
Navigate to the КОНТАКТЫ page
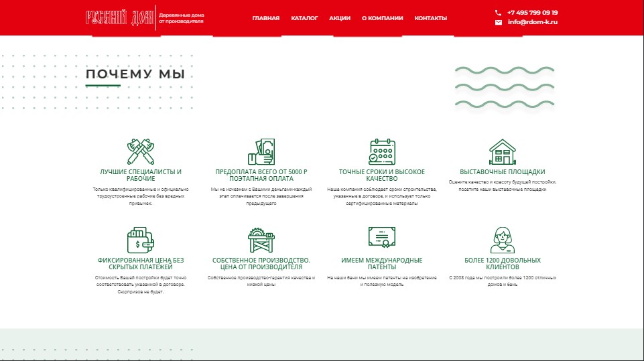pos(431,18)
